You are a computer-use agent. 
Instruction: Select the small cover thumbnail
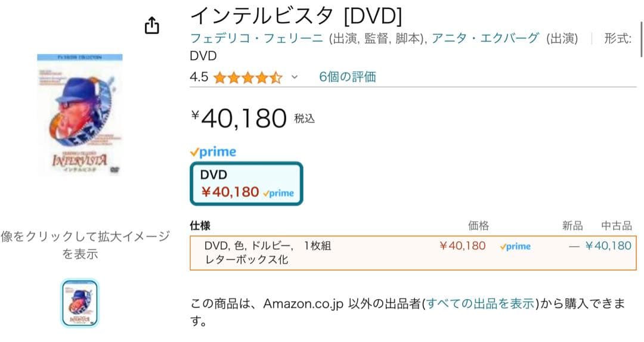tap(79, 303)
